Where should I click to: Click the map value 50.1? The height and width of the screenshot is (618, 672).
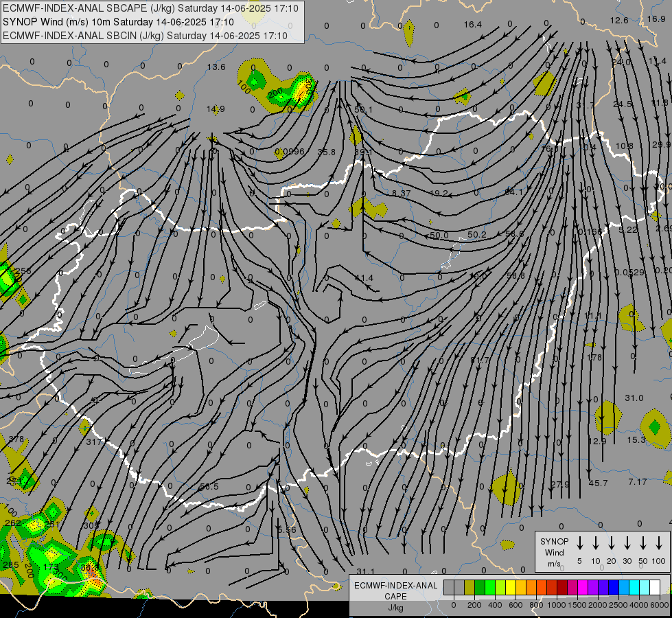pyautogui.click(x=363, y=110)
